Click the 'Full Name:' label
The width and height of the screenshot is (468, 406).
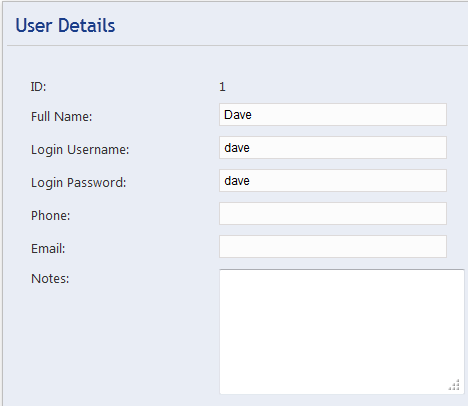[x=61, y=117]
